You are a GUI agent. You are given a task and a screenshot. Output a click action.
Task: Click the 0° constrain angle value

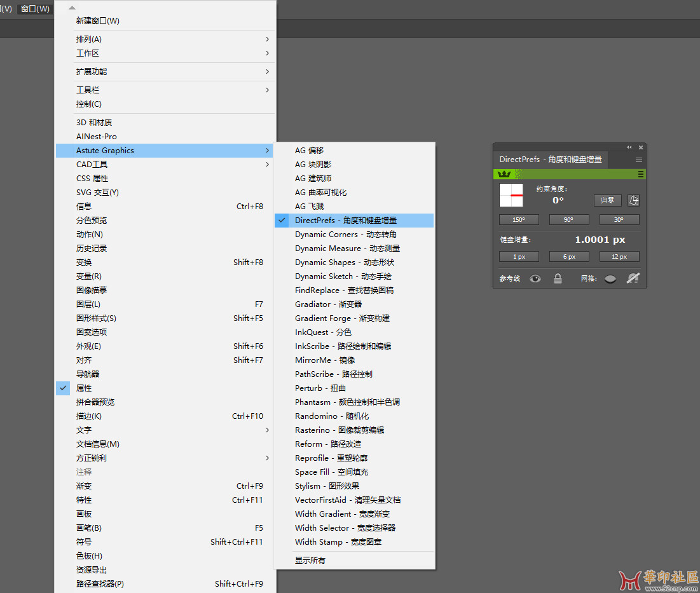(558, 200)
